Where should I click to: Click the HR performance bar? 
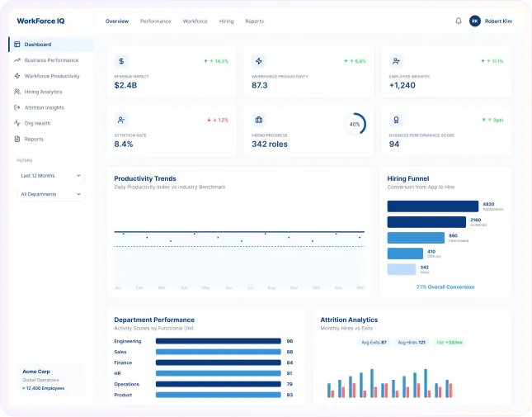click(x=218, y=373)
